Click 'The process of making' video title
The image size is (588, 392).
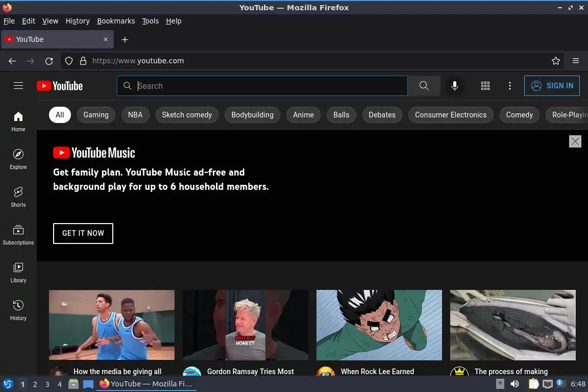511,372
